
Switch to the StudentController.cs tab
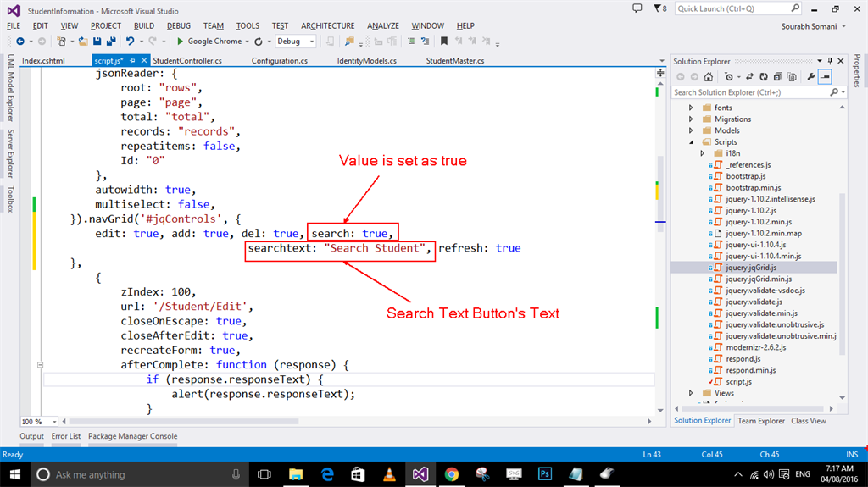[186, 61]
